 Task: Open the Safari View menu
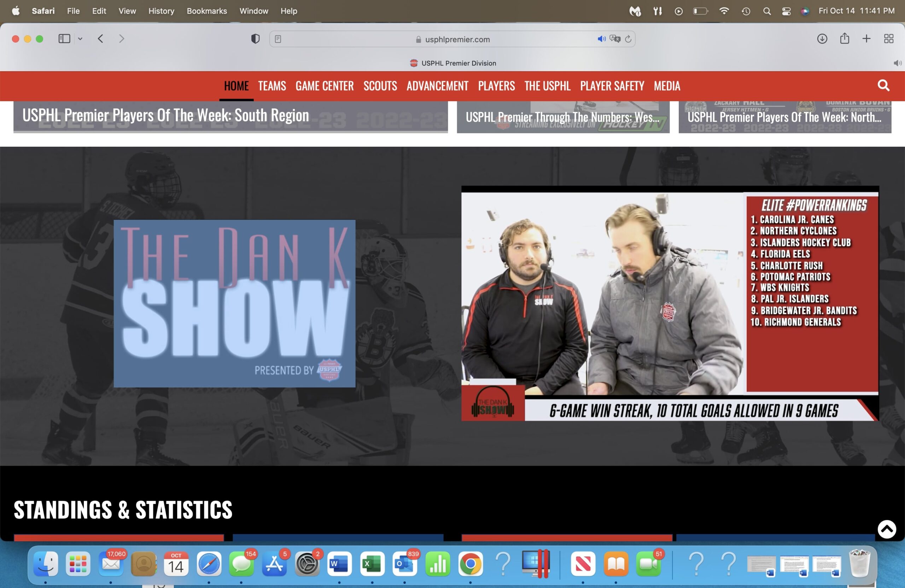[x=127, y=11]
